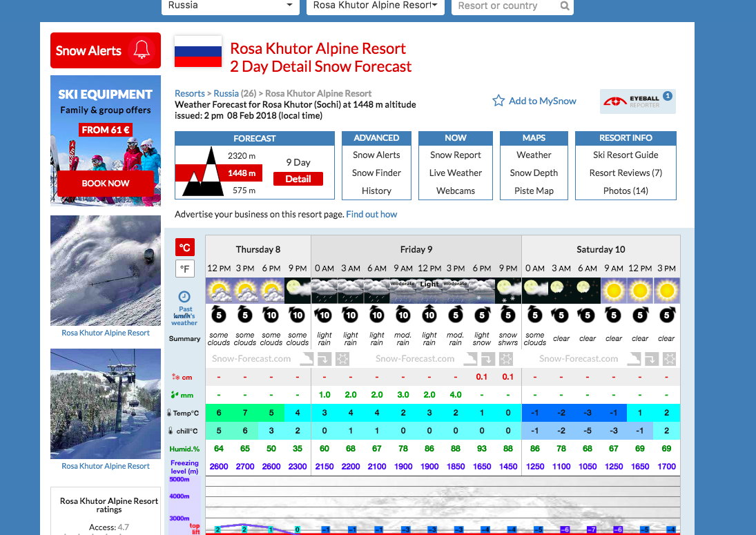The image size is (756, 535).
Task: Open History under Advanced
Action: click(376, 191)
